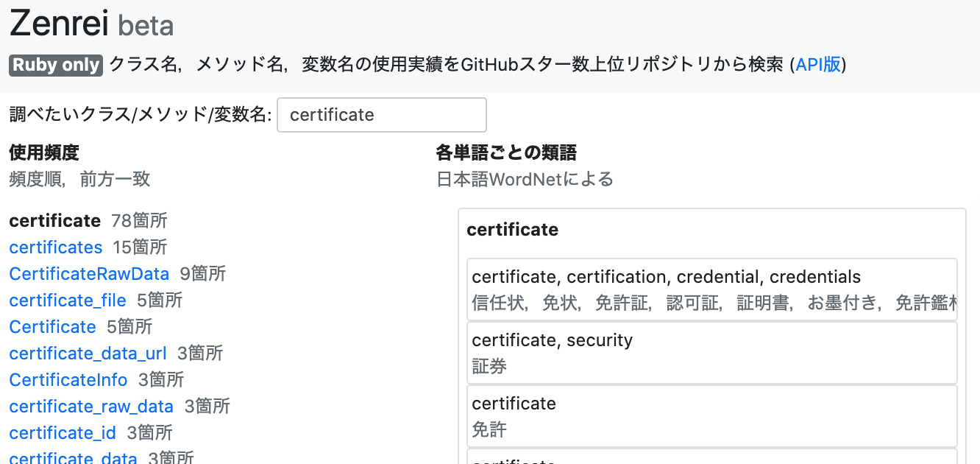The height and width of the screenshot is (464, 980).
Task: Click the 15箇所 count beside certificates
Action: (x=140, y=247)
